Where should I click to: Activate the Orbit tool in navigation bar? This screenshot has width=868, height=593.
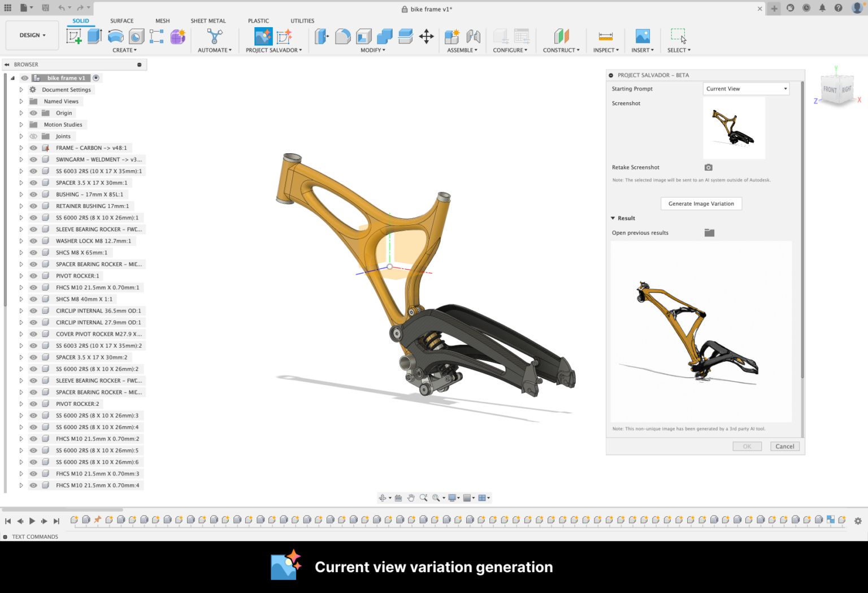pyautogui.click(x=383, y=497)
